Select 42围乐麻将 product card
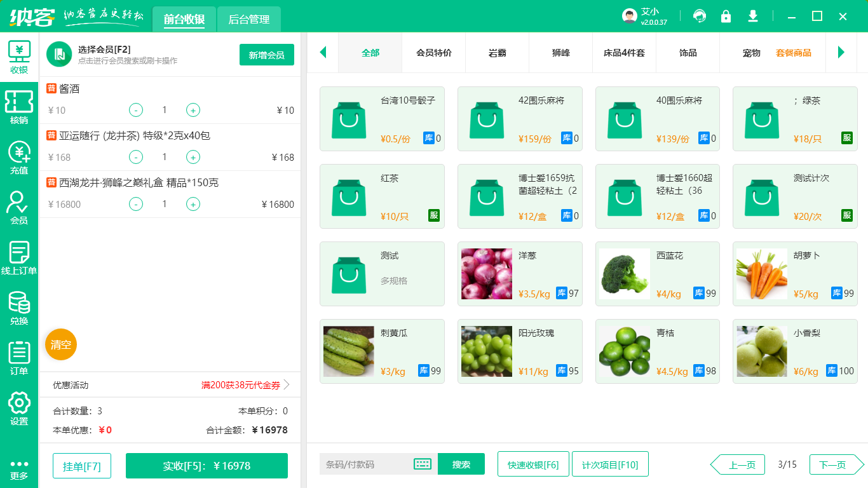This screenshot has height=488, width=868. point(520,119)
